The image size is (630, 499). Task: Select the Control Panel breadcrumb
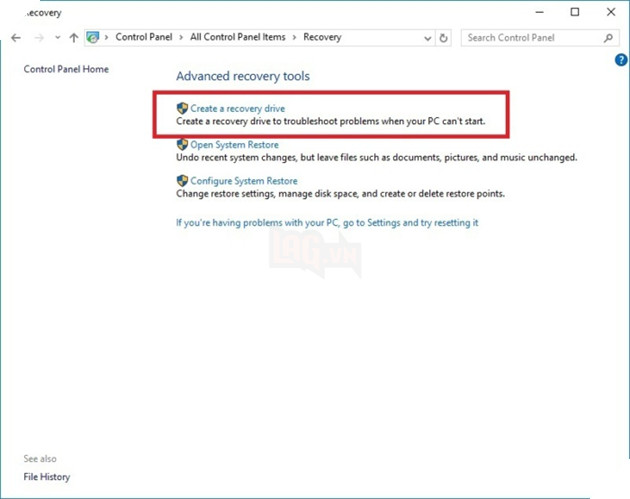[144, 37]
